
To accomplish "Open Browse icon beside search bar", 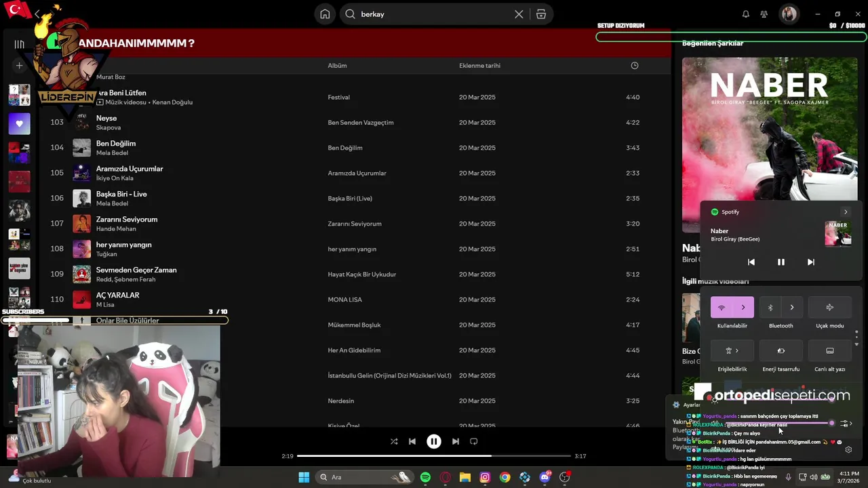I will (541, 14).
